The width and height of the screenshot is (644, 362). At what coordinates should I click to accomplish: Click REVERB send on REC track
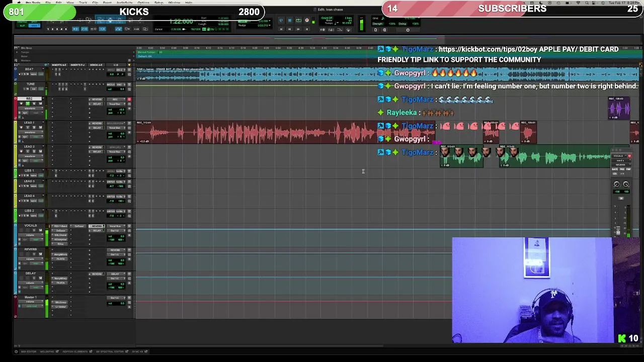[x=97, y=100]
